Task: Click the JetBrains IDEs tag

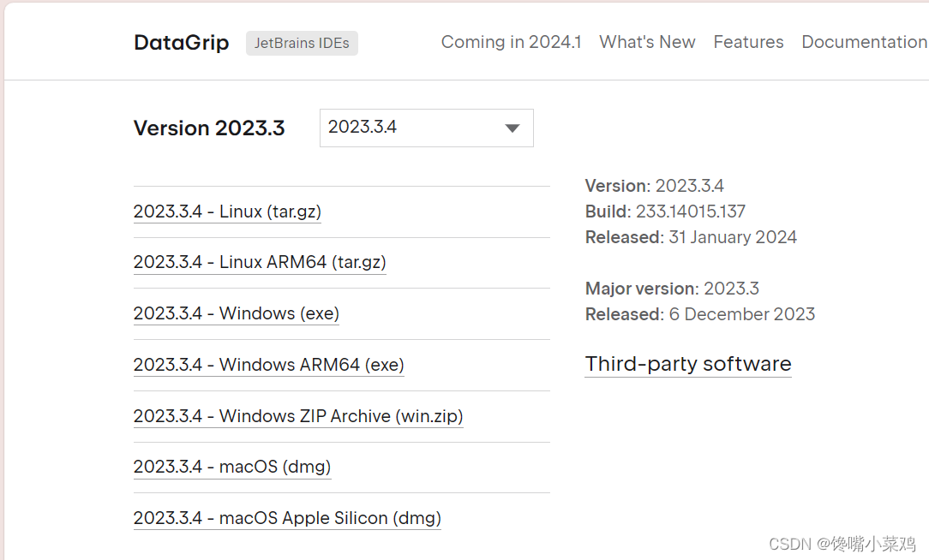Action: pos(302,43)
